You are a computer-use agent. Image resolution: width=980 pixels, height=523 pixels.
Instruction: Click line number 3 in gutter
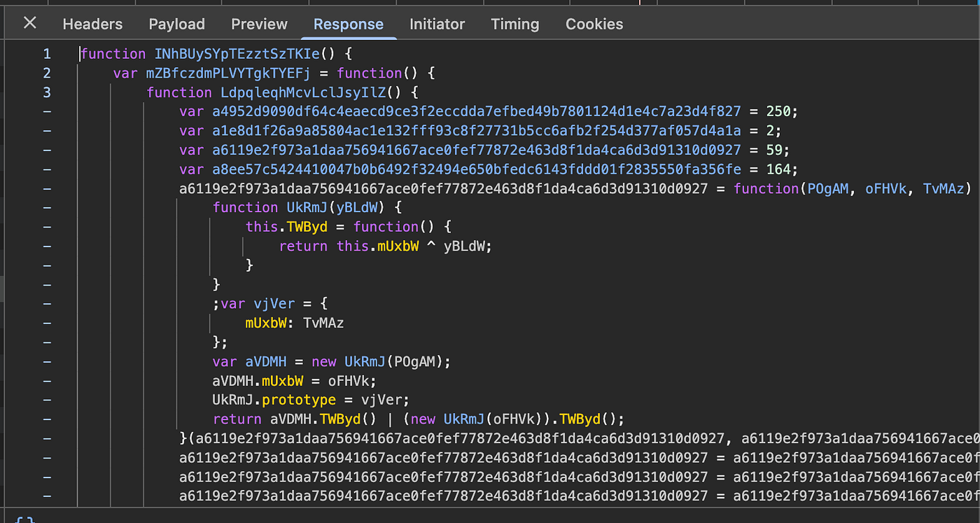point(47,92)
